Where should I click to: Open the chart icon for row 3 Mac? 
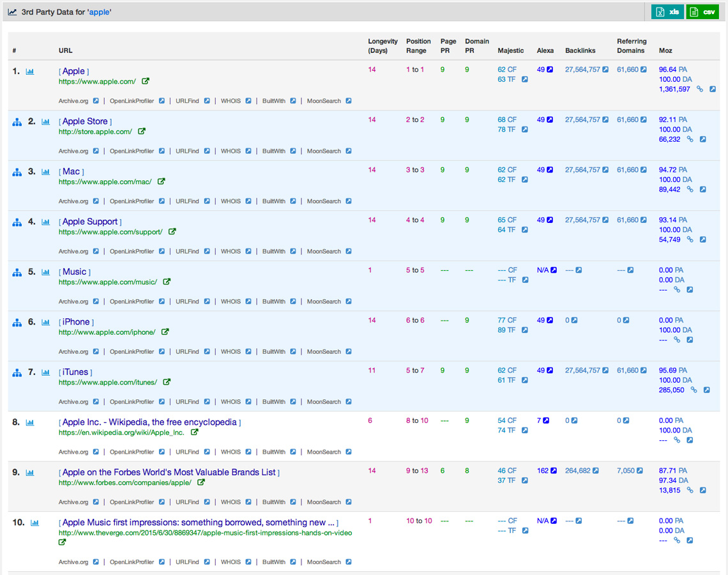(45, 172)
